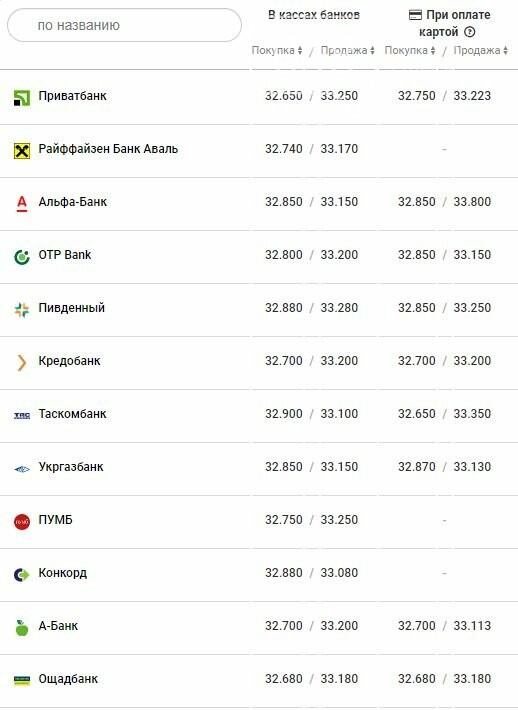Click the ПУМБ red round logo
Viewport: 518px width, 710px height.
[22, 522]
